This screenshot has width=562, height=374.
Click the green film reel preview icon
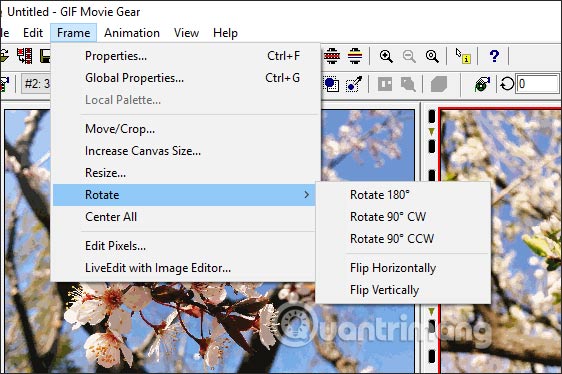point(482,84)
